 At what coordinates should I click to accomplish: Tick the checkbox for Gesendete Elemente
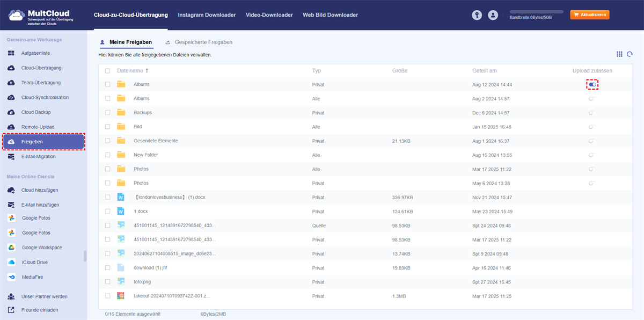pos(108,141)
